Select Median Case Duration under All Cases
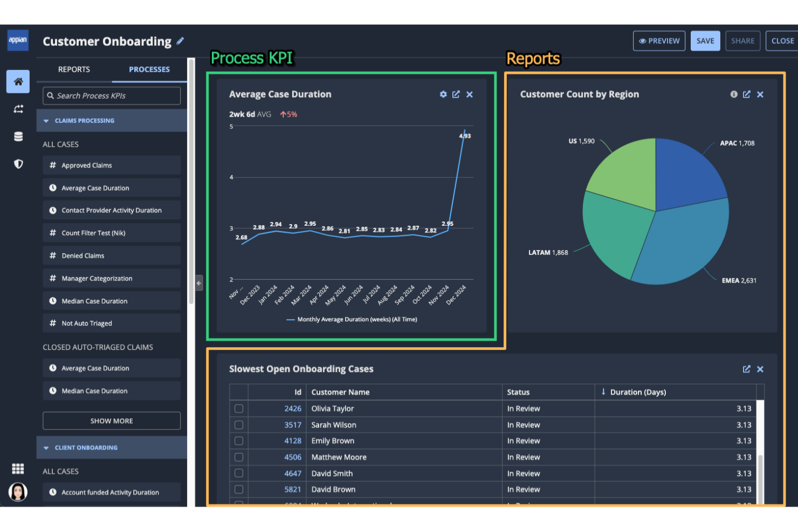The height and width of the screenshot is (532, 798). tap(112, 301)
